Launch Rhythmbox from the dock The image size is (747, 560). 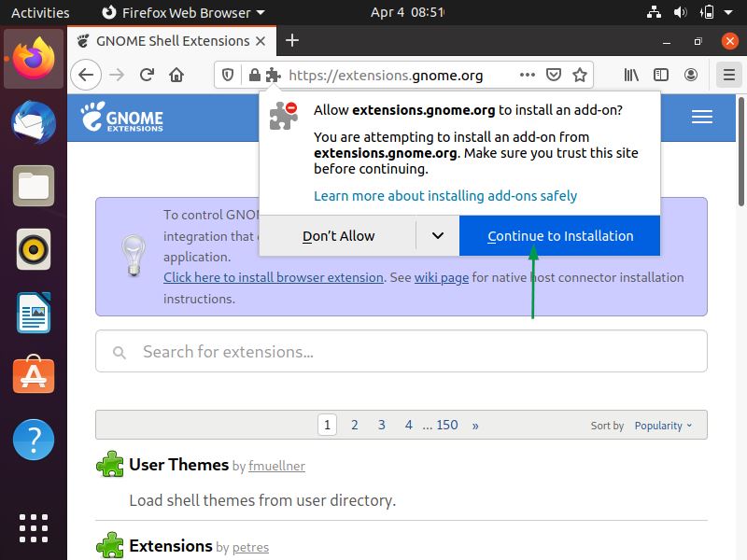(34, 249)
